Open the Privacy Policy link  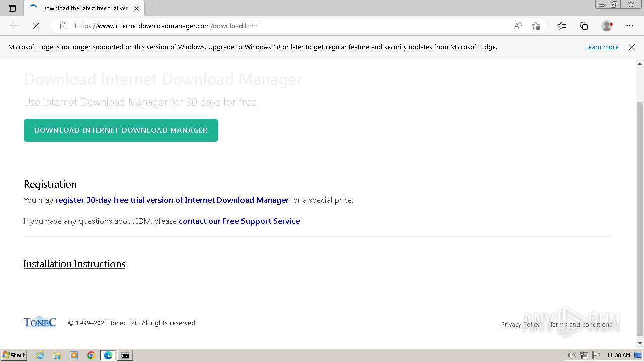(520, 325)
